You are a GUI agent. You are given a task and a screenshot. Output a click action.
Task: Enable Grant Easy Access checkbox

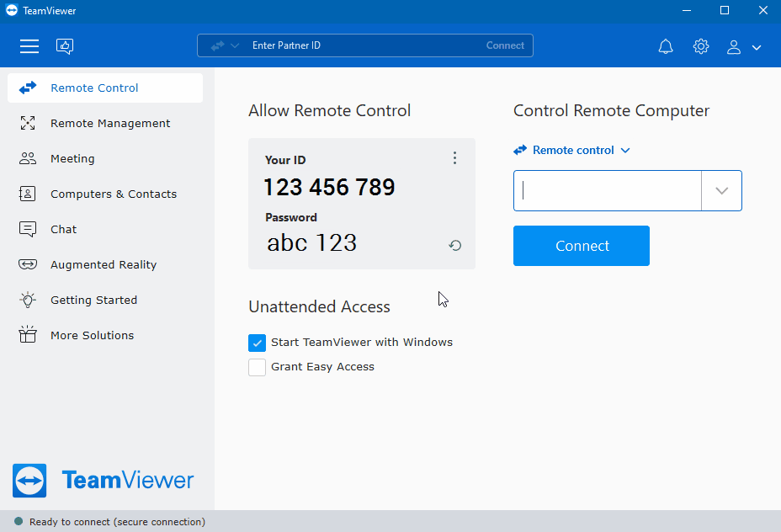tap(258, 367)
